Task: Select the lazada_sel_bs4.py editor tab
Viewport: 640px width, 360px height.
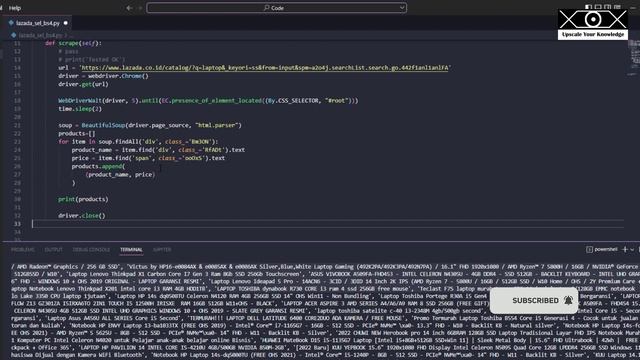Action: click(x=38, y=23)
